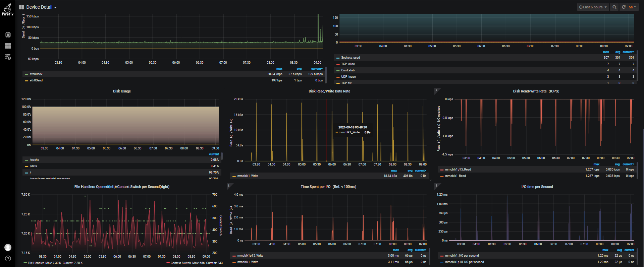Click the info icon on I/O time per Second panel
Viewport: 644px width, 267px height.
436,185
